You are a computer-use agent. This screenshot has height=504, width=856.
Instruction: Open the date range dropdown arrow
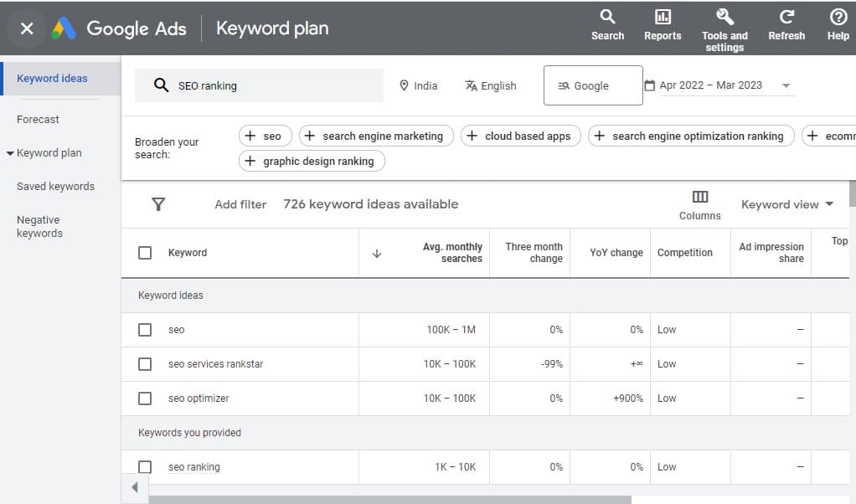(x=786, y=85)
